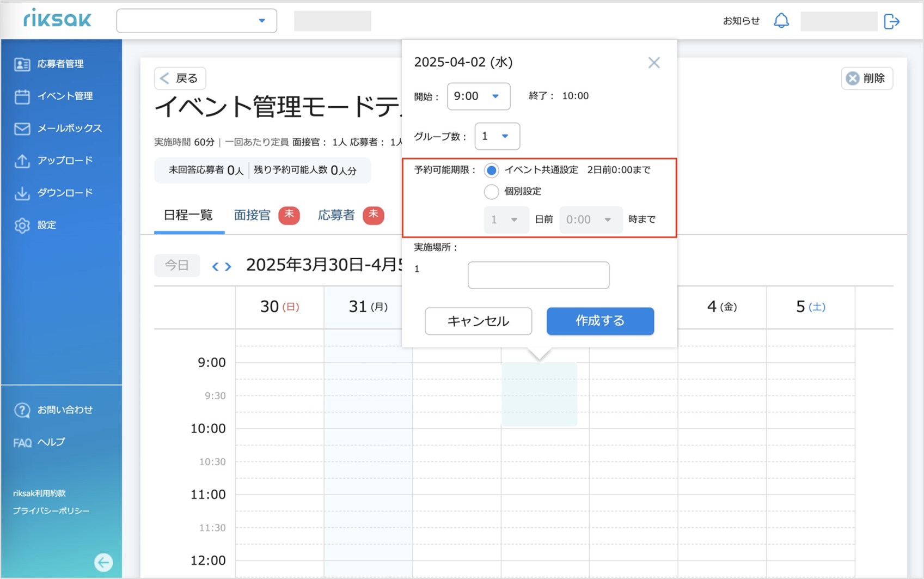Open 設定 menu item
Image resolution: width=924 pixels, height=579 pixels.
(x=47, y=225)
